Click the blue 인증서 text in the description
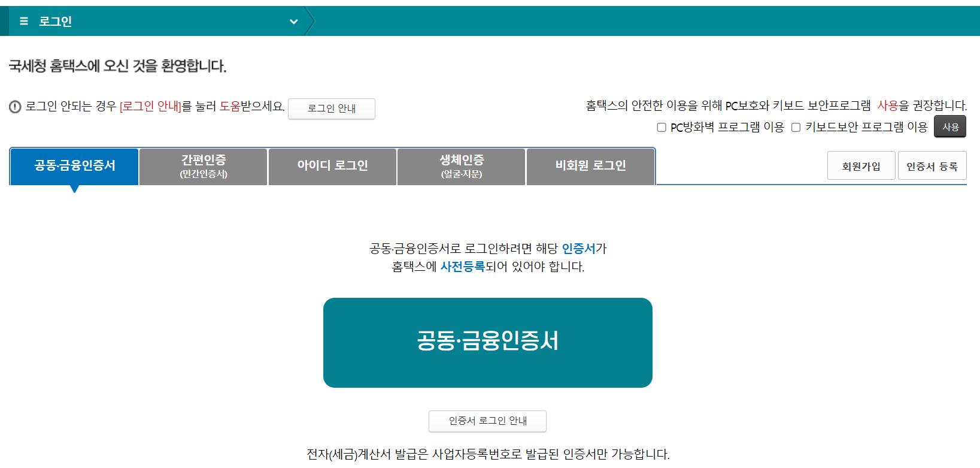Image resolution: width=980 pixels, height=468 pixels. click(x=578, y=249)
